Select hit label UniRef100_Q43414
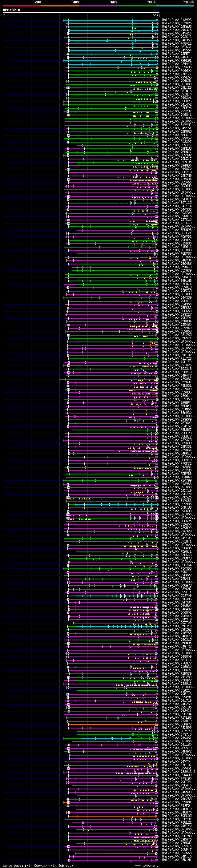The width and height of the screenshot is (197, 868). 177,33
